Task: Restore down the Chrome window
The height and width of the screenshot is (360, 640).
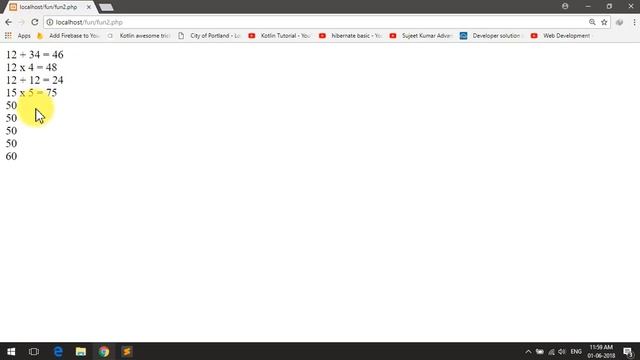Action: (609, 6)
